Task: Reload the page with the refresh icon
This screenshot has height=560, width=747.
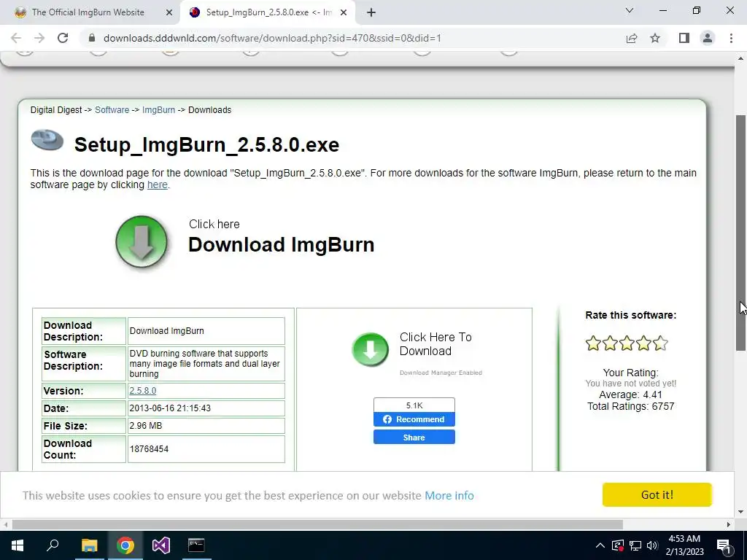Action: pos(63,38)
